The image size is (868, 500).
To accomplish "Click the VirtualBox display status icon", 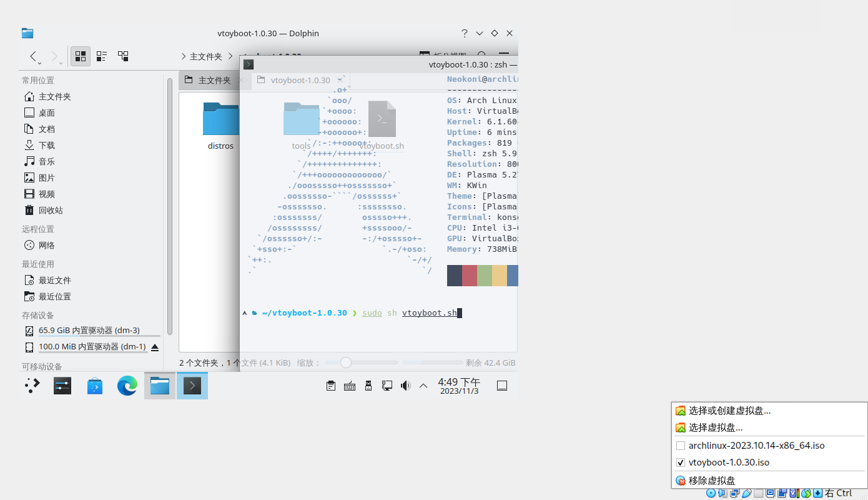I will (x=771, y=494).
